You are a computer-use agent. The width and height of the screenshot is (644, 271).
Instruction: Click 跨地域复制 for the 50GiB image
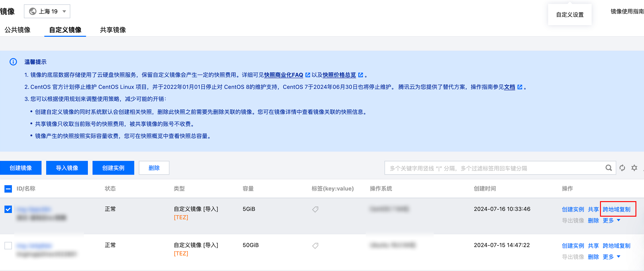(616, 246)
